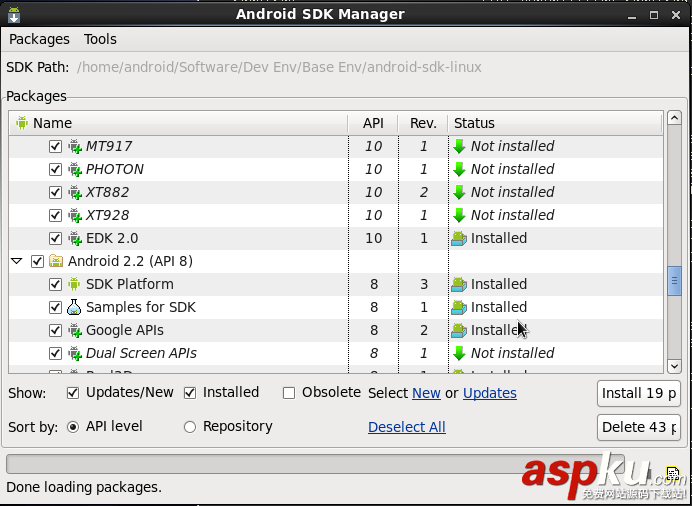The width and height of the screenshot is (692, 506).
Task: Uncheck the XT928 package checkbox
Action: [x=55, y=215]
